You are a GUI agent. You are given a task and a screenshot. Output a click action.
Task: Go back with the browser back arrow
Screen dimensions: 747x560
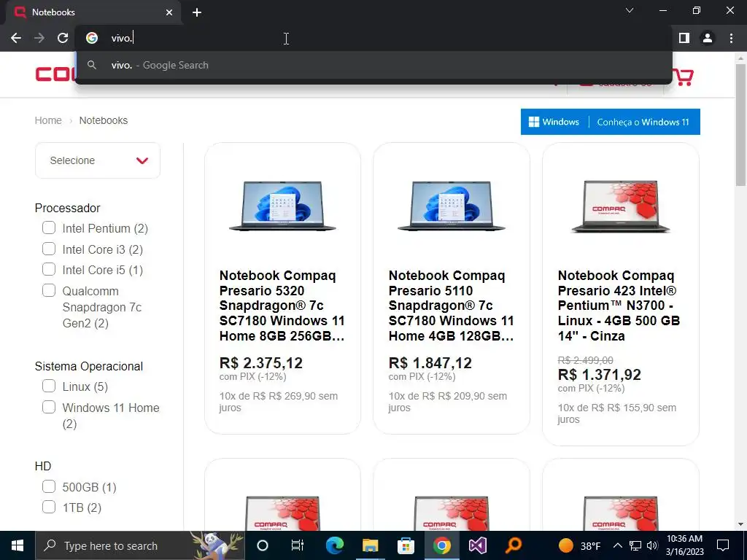coord(16,38)
